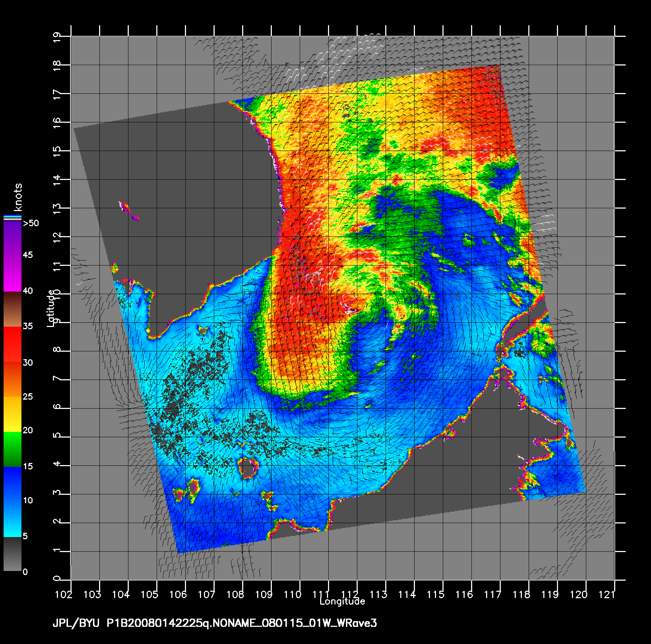
Task: Click latitude tick label '8'
Action: click(57, 350)
